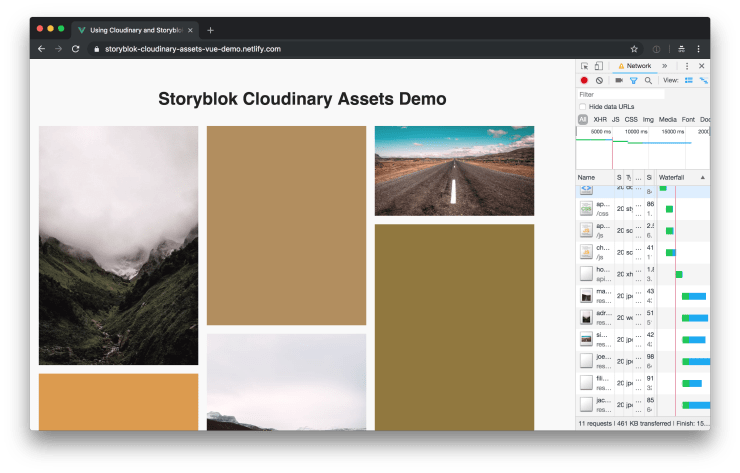Open network search with magnifier icon

pos(648,80)
